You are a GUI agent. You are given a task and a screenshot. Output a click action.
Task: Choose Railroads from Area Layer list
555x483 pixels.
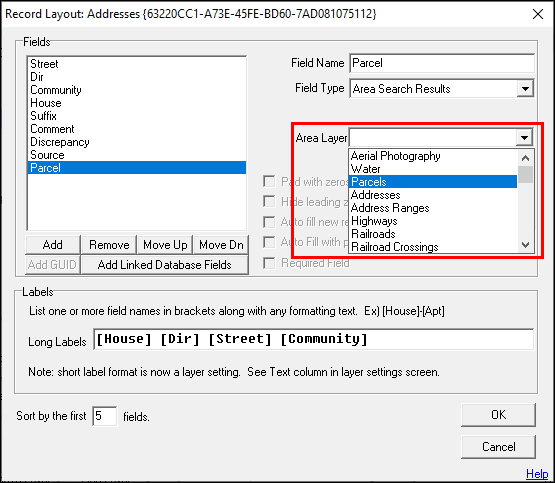[433, 234]
